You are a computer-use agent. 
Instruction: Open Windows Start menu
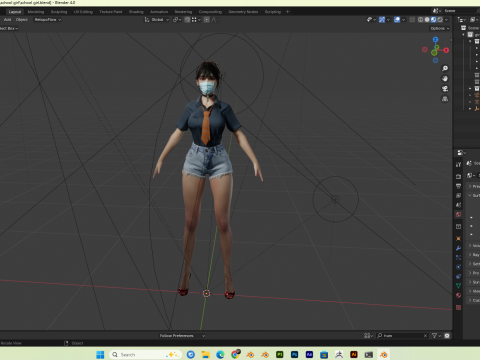coord(100,354)
